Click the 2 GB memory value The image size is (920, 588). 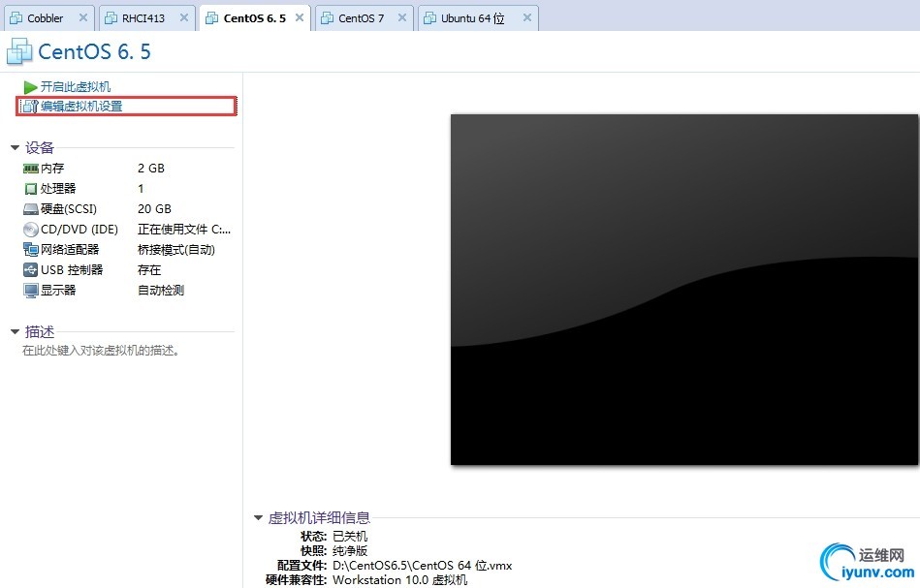[x=151, y=169]
